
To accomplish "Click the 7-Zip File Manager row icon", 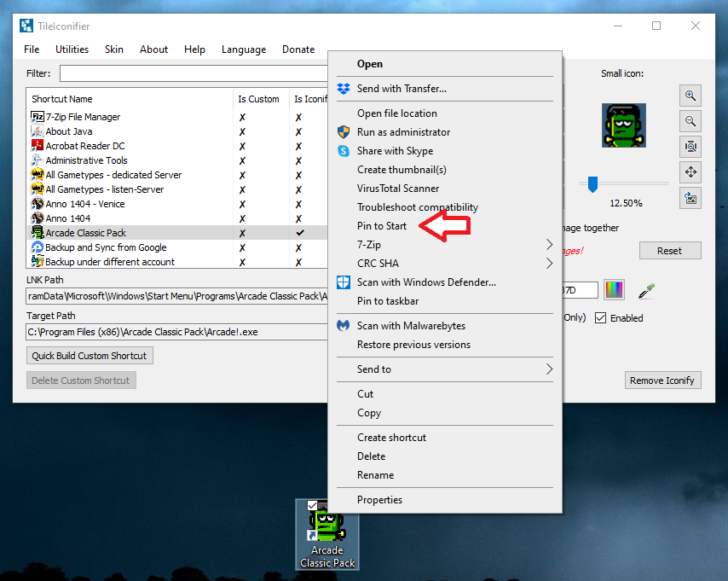I will tap(38, 117).
